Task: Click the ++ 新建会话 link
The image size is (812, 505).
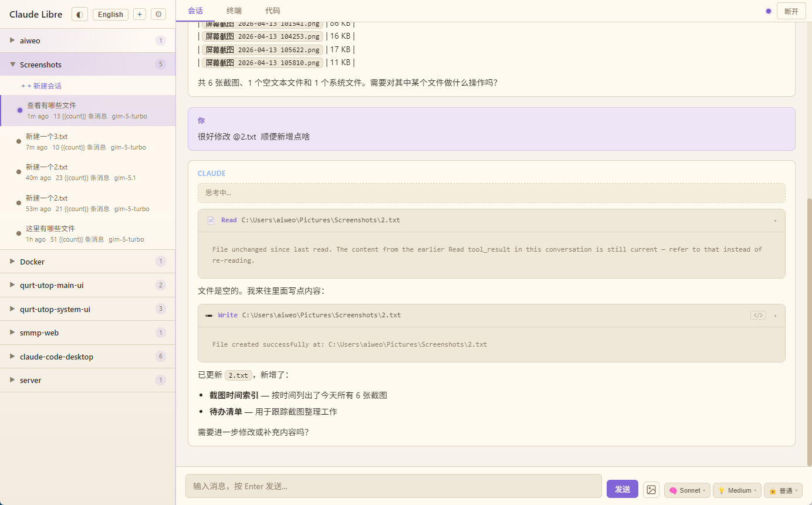Action: 41,86
